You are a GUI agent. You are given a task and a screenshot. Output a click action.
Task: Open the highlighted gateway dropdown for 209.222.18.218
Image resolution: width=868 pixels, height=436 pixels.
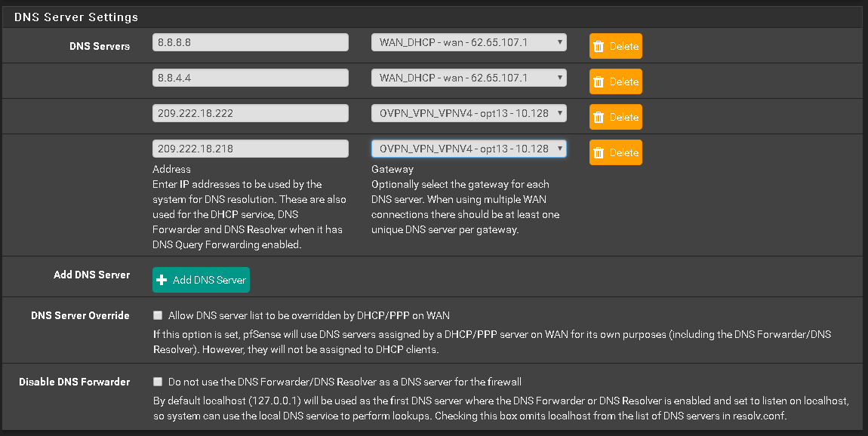pyautogui.click(x=469, y=149)
